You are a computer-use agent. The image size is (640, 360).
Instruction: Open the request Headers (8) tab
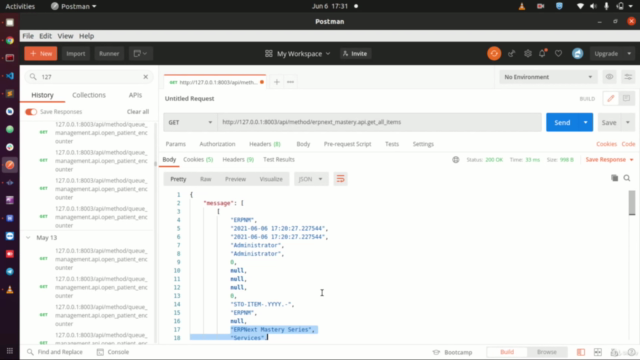265,144
